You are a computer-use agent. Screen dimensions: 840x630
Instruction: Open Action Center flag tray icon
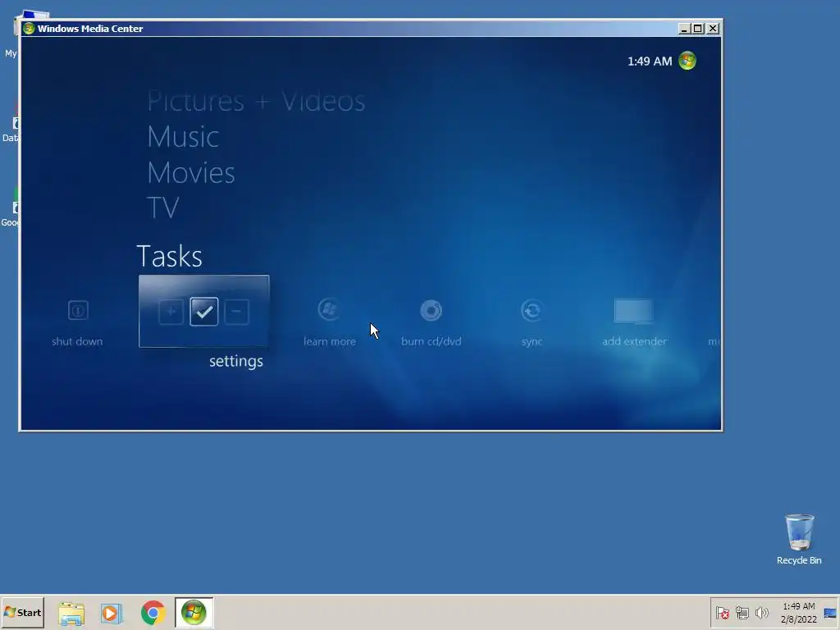[722, 612]
